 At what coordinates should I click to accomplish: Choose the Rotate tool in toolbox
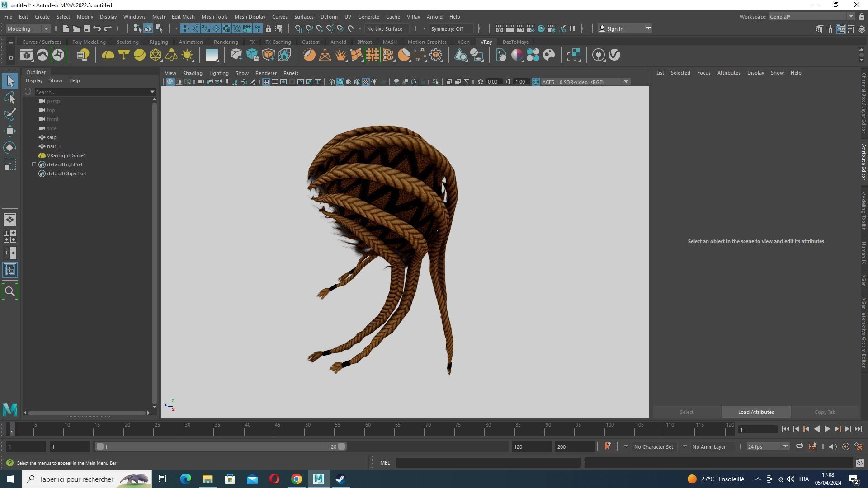[x=10, y=148]
